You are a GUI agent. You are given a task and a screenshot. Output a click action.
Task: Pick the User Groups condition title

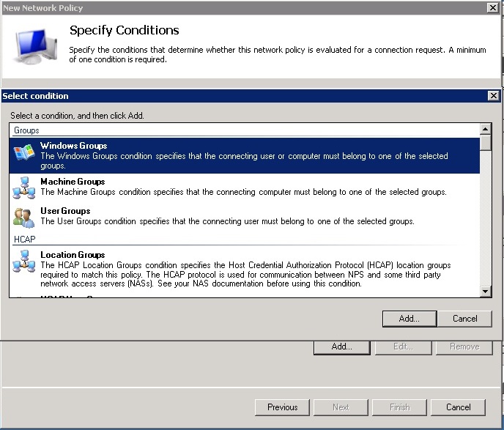click(x=65, y=211)
